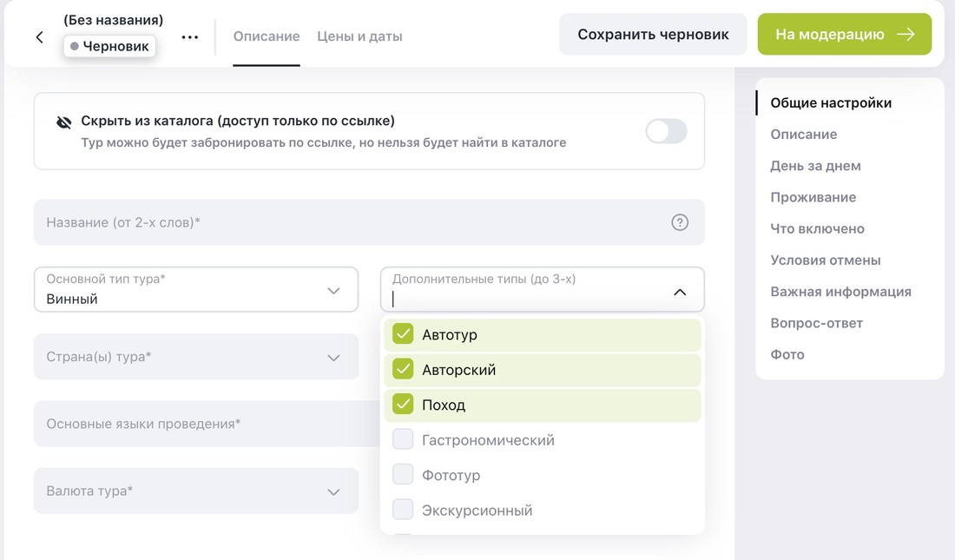Image resolution: width=955 pixels, height=560 pixels.
Task: Open the Основные языки проведения dropdown
Action: coord(207,424)
